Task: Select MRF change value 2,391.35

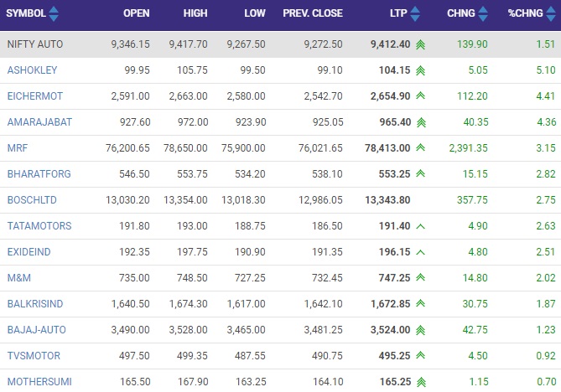Action: [x=468, y=148]
